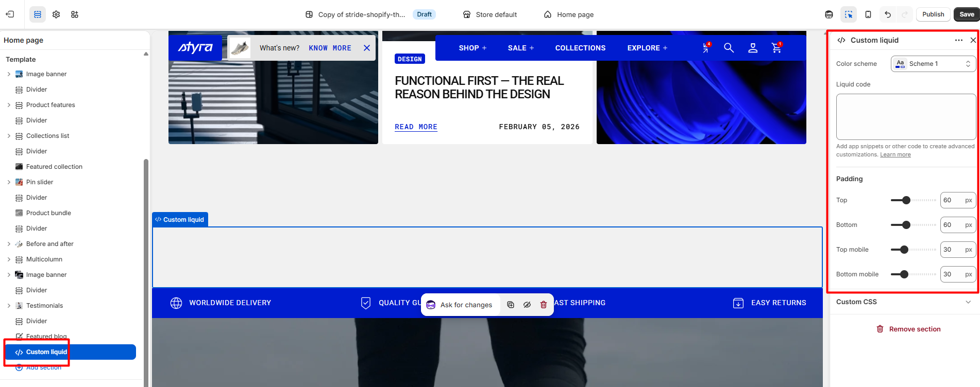Click the redo arrow icon
980x387 pixels.
click(905, 14)
